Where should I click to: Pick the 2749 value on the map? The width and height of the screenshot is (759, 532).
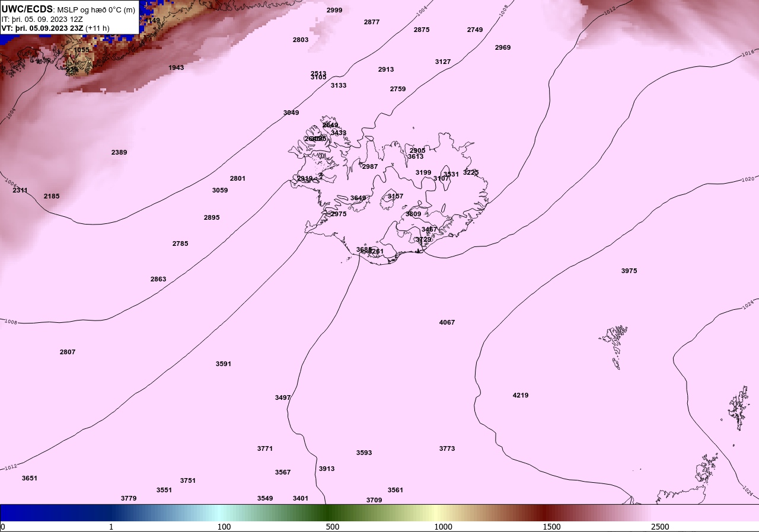click(x=475, y=30)
